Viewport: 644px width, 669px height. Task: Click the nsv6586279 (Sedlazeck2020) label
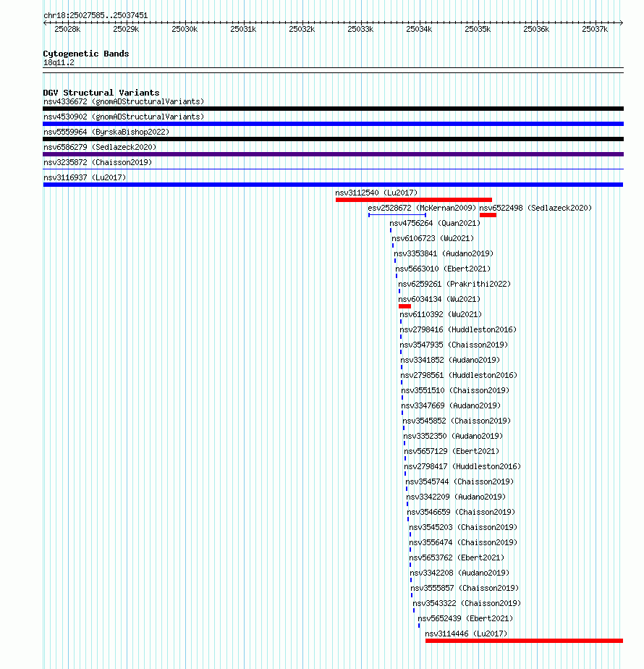[100, 147]
